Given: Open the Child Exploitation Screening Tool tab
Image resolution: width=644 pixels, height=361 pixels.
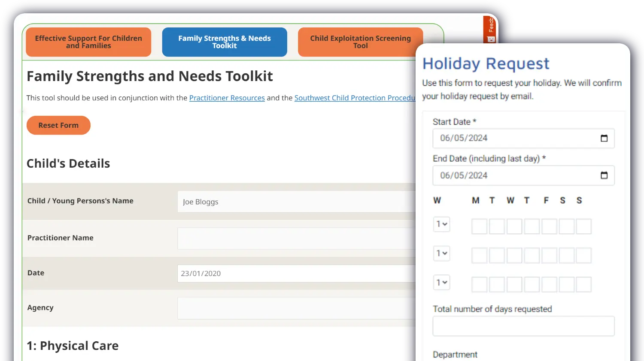Looking at the screenshot, I should click(x=360, y=42).
